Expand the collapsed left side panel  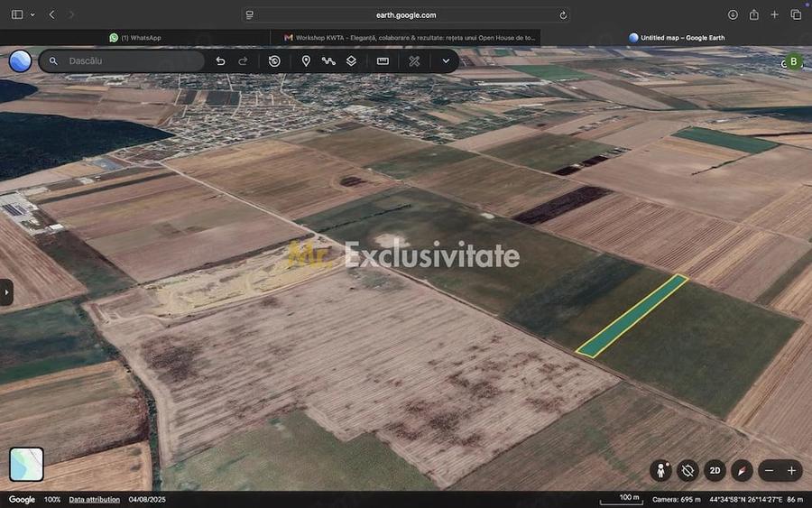(6, 292)
